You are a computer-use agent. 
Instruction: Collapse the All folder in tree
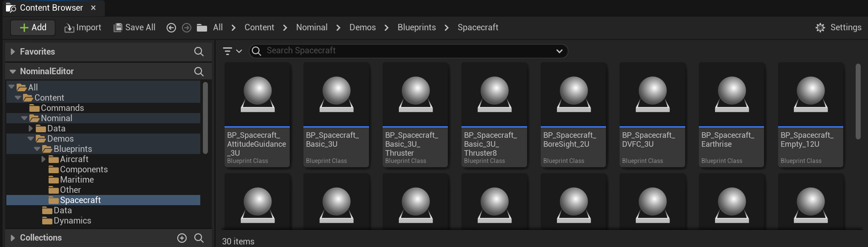(x=12, y=87)
